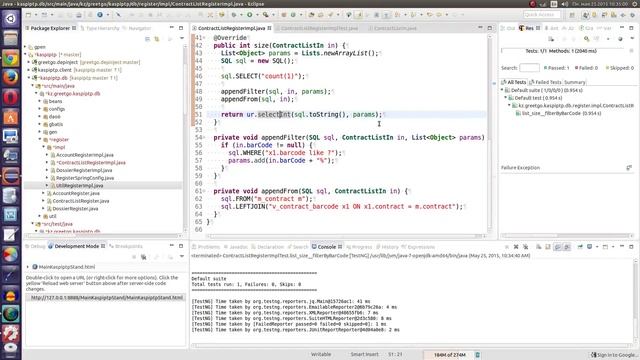Open the Summary tab in TestNG results

tap(574, 82)
